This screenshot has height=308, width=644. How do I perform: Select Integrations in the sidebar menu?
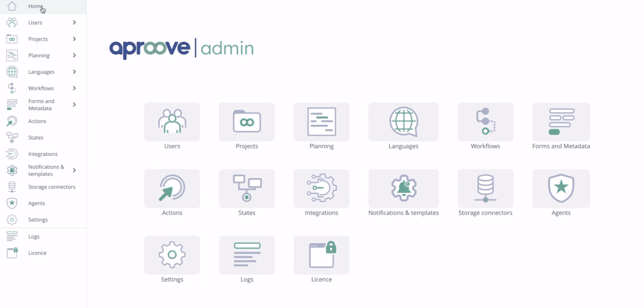[x=43, y=154]
